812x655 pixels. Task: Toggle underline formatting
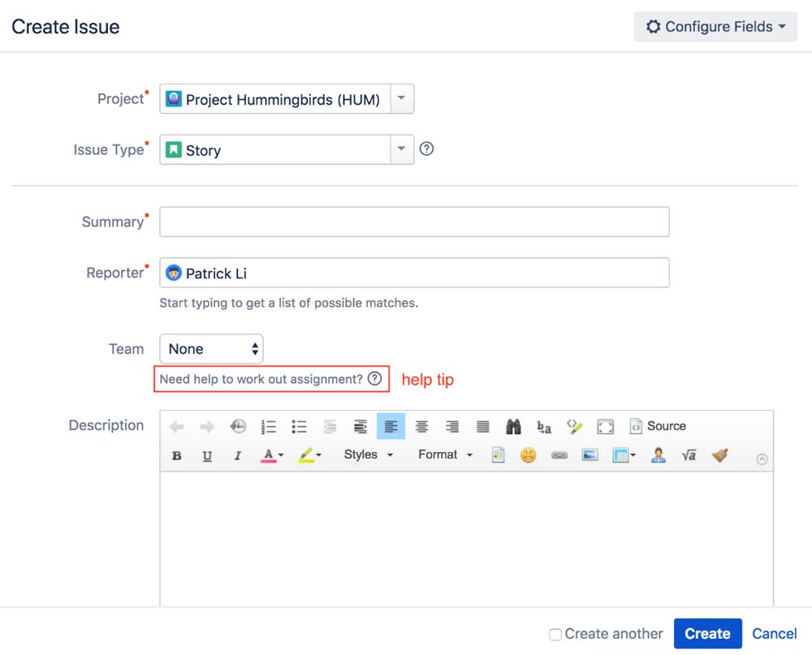(x=207, y=455)
